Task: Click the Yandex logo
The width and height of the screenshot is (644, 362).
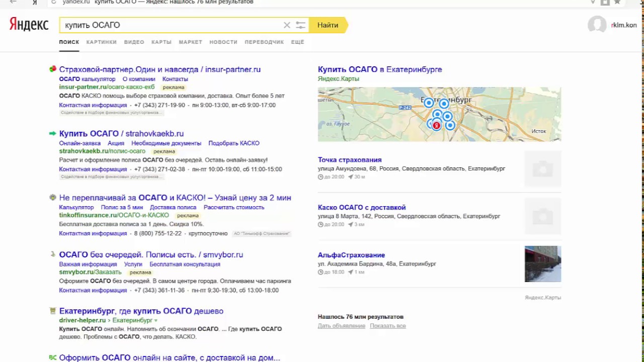Action: point(29,25)
